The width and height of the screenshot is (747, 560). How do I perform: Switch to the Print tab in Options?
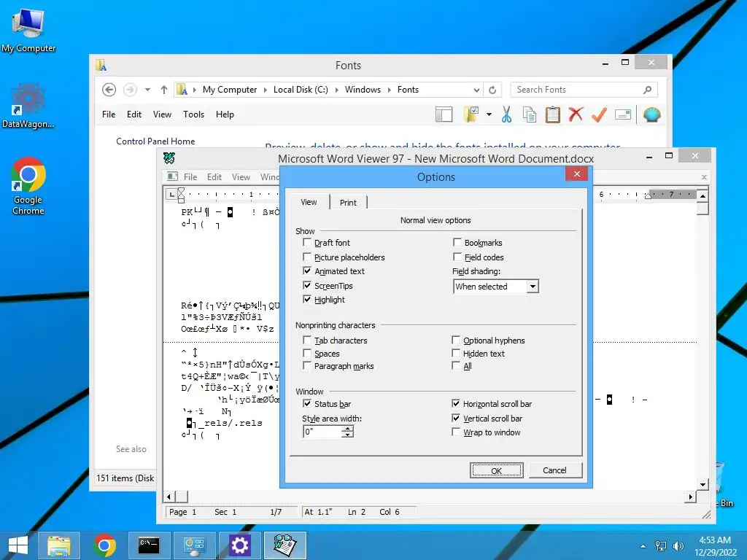click(348, 203)
